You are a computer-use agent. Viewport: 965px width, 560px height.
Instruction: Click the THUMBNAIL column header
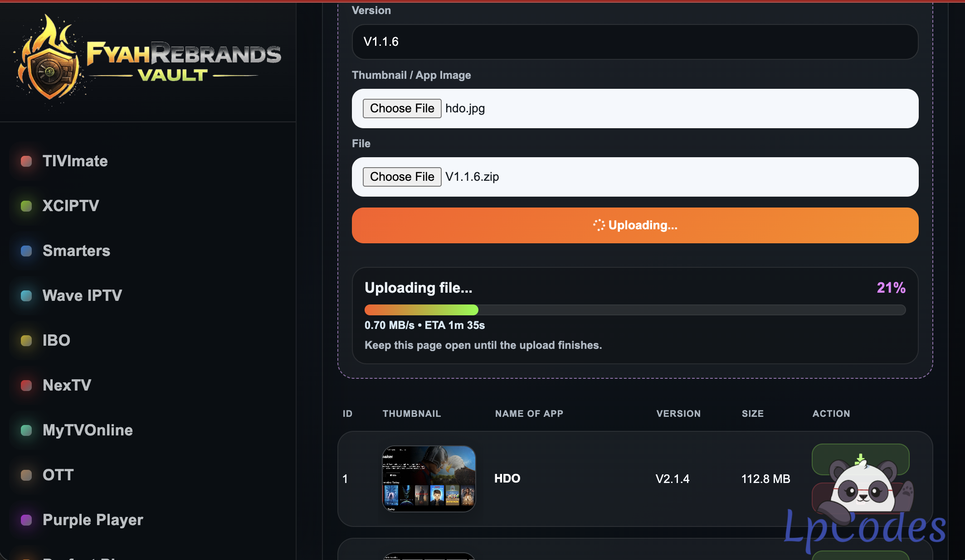[x=411, y=414]
